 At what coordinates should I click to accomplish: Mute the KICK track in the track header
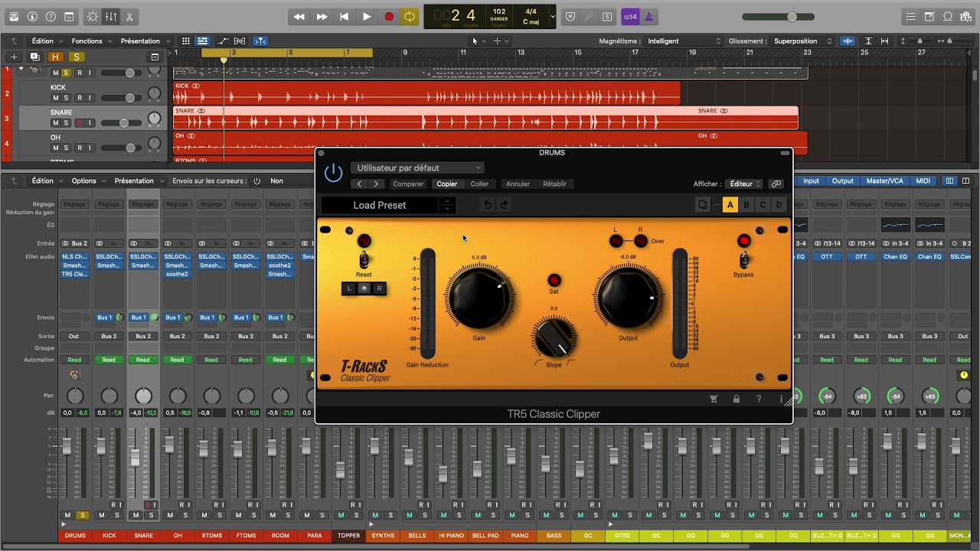pyautogui.click(x=55, y=98)
